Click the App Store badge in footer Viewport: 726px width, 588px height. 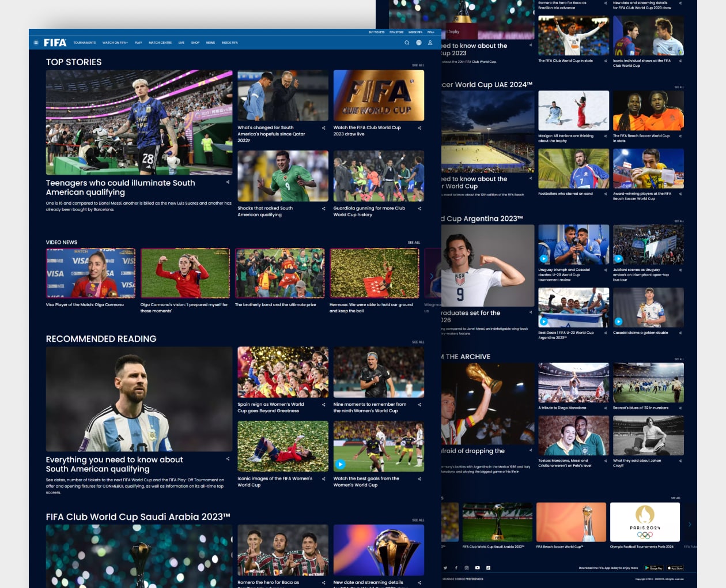tap(675, 568)
